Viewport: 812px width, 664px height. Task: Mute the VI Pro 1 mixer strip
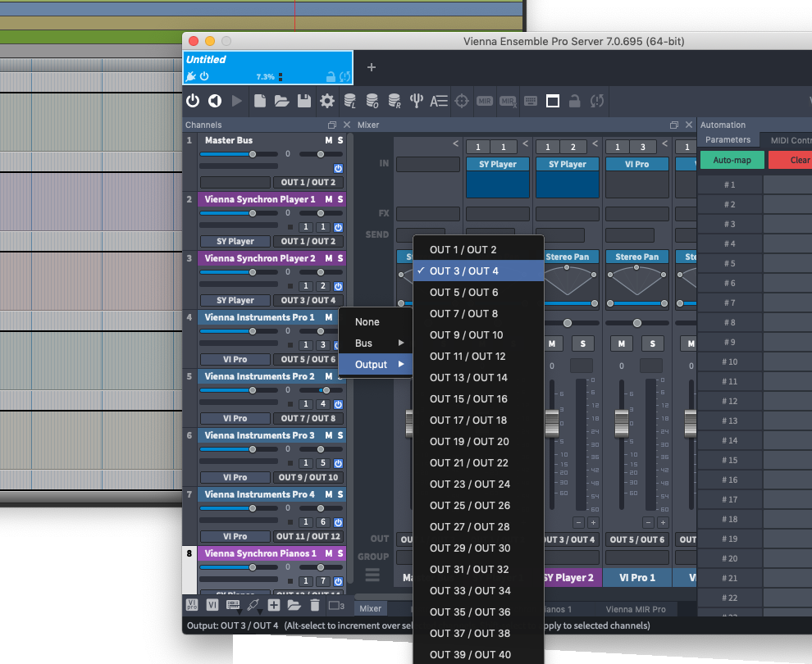[622, 343]
